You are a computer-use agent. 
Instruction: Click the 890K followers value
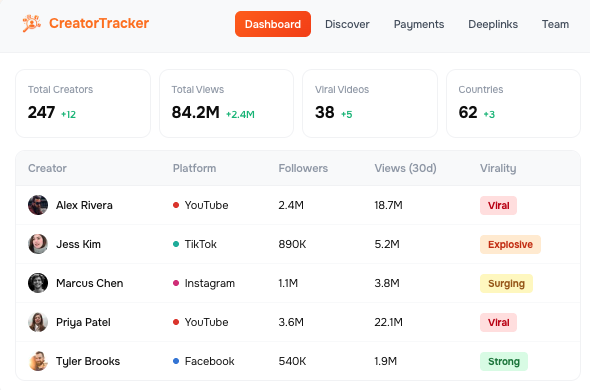292,244
